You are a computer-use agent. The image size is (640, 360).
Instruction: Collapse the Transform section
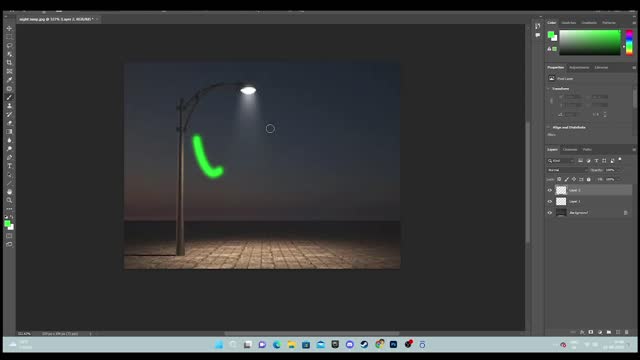click(549, 89)
